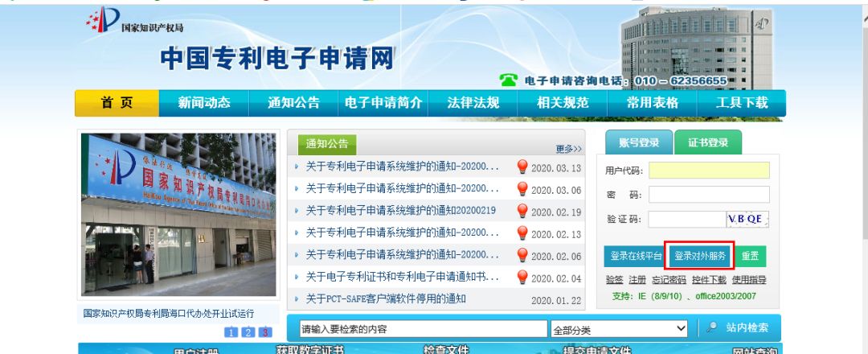Open 工具下载 in the navigation bar
The image size is (868, 354).
742,103
